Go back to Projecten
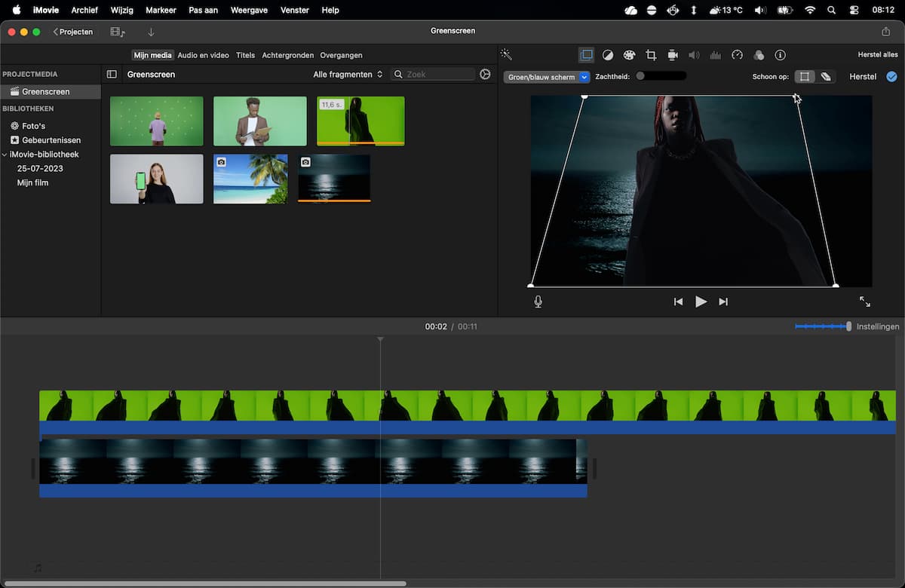This screenshot has width=905, height=588. tap(73, 32)
